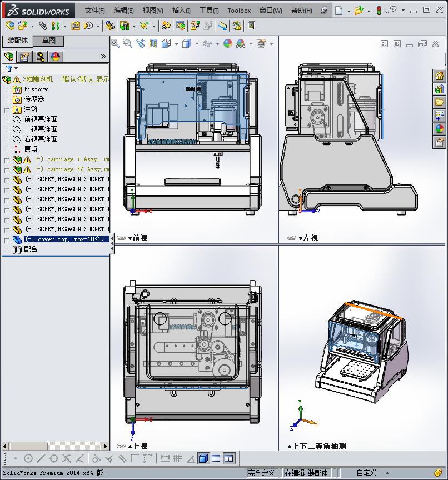
Task: Click the Reference Geometry icon
Action: click(x=144, y=26)
